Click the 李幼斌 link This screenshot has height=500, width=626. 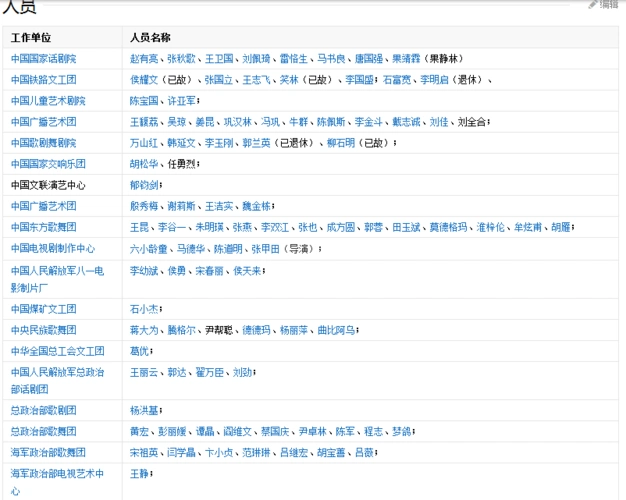(144, 271)
